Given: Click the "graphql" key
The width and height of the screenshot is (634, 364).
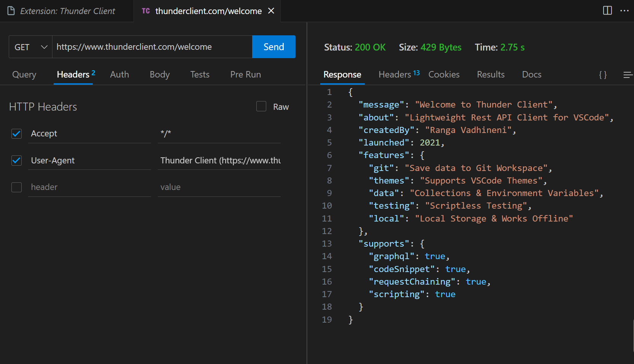Looking at the screenshot, I should (x=391, y=256).
